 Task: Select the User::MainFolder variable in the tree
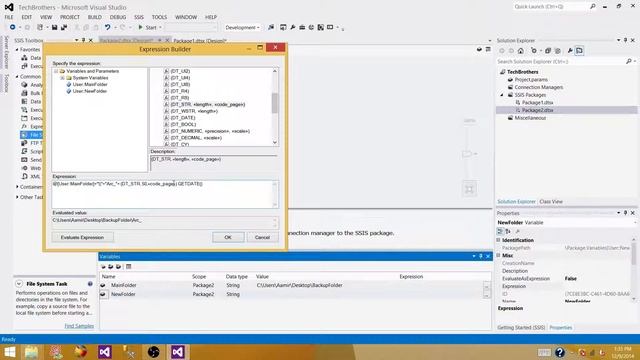tap(90, 84)
